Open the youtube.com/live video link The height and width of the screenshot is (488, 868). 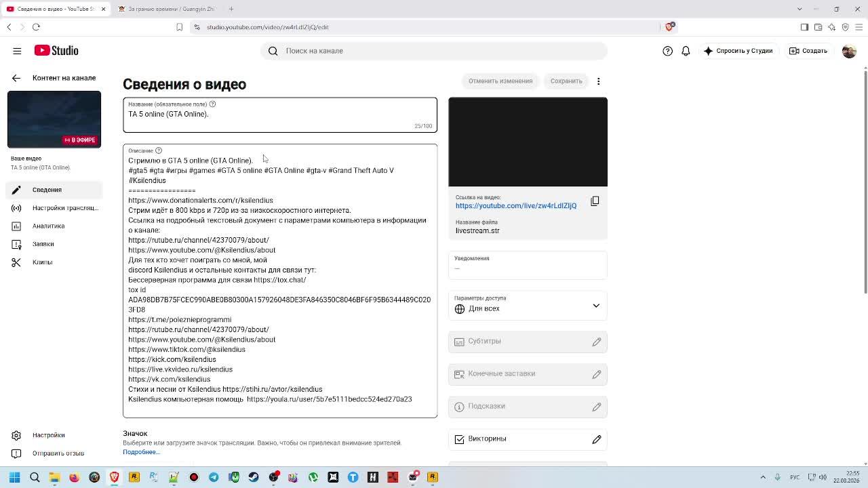(516, 205)
